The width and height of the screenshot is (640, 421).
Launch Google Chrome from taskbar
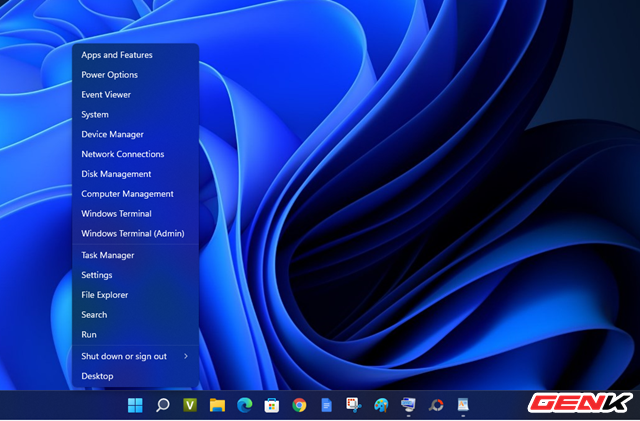(299, 405)
